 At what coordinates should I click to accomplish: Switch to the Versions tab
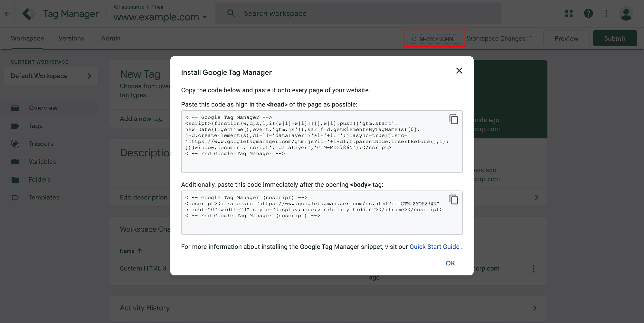click(x=71, y=38)
